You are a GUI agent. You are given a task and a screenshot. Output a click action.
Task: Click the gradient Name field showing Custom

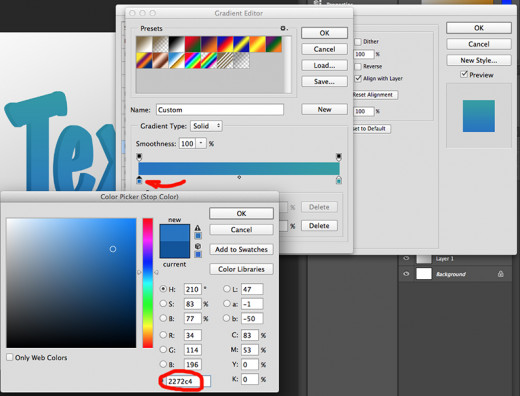220,110
